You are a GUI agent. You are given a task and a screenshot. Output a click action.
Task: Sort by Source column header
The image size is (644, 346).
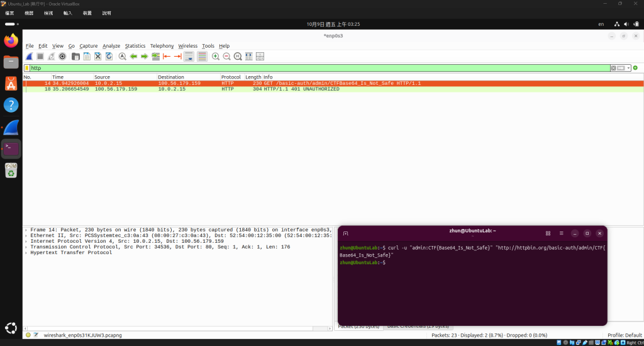pyautogui.click(x=125, y=77)
